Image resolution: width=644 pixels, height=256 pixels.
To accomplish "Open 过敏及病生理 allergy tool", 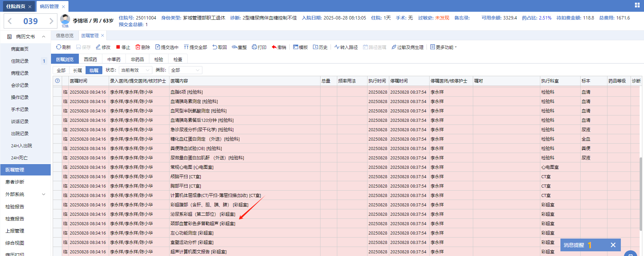I will point(407,47).
